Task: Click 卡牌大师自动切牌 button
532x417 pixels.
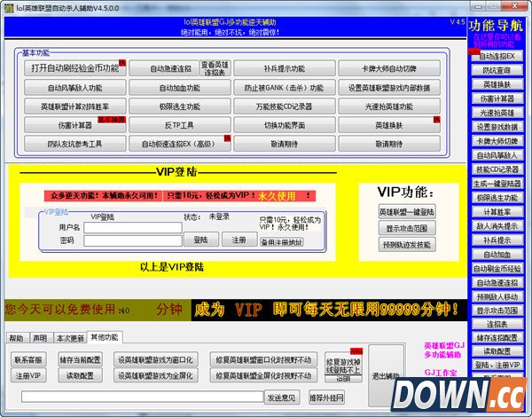Action: pos(389,68)
